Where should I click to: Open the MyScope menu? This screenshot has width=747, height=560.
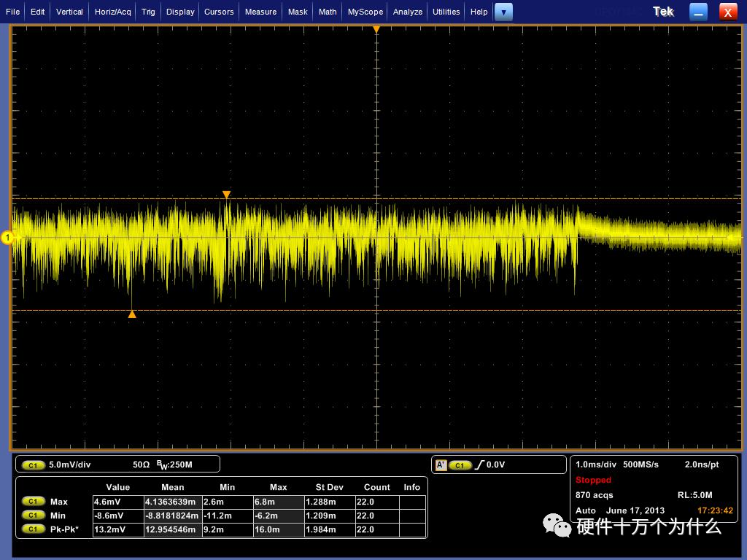[365, 12]
